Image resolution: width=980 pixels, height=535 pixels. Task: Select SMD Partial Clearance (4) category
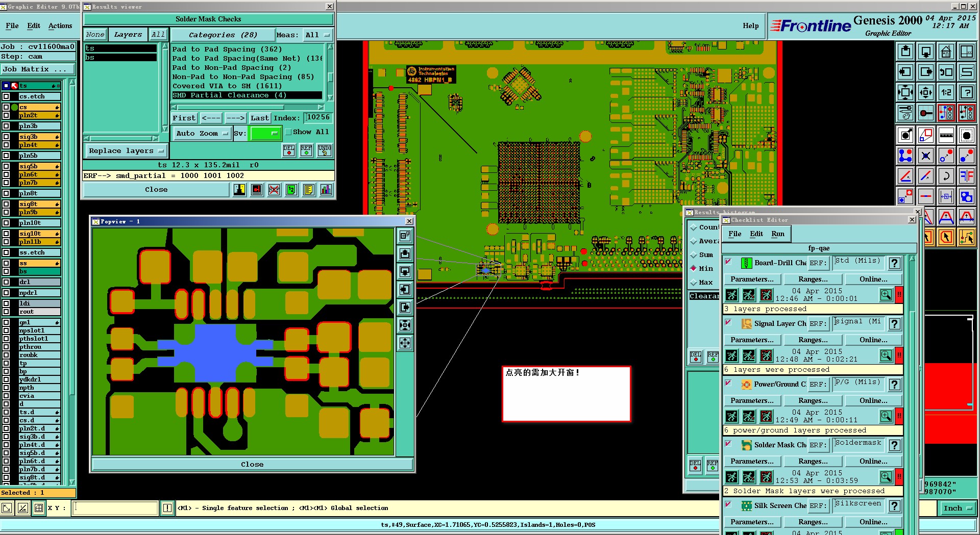(247, 95)
